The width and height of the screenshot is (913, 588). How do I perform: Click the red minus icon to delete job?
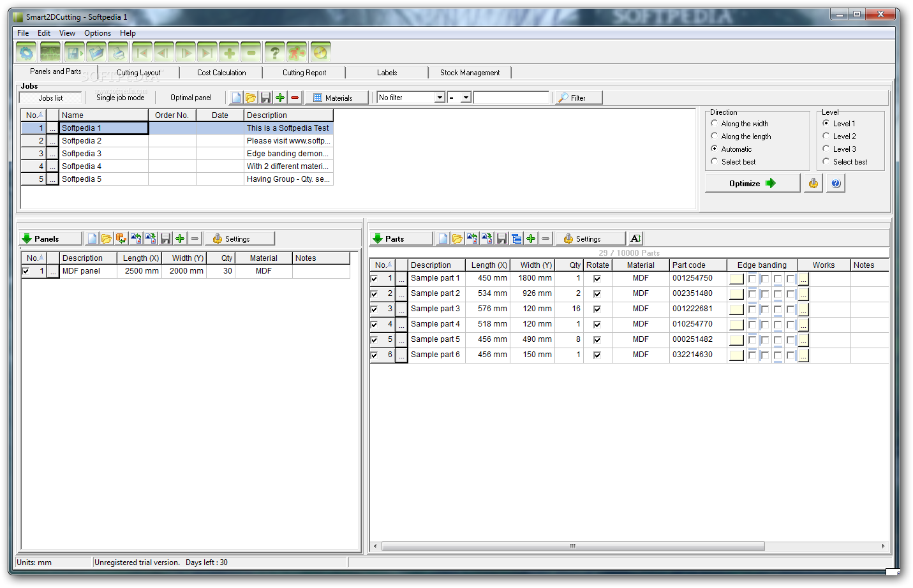tap(295, 98)
